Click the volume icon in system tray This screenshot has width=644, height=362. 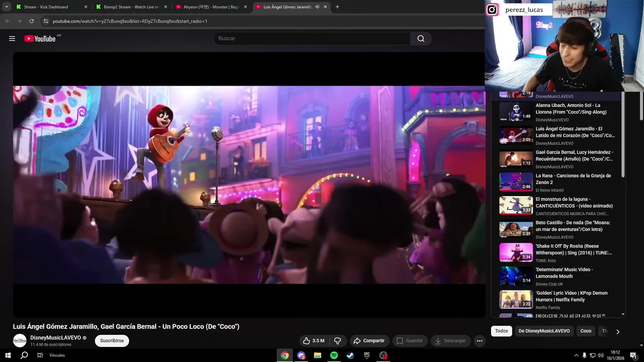point(600,355)
